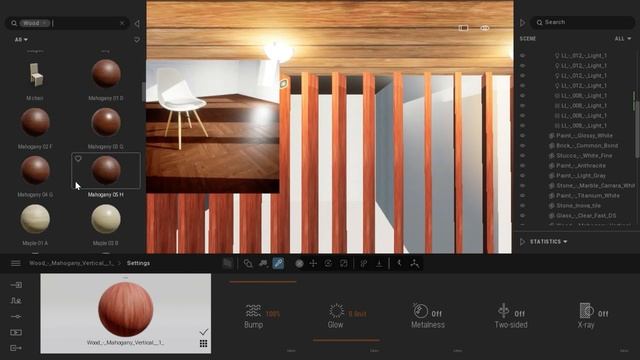
Task: Click the dimmed leftmost toolbar icon
Action: pyautogui.click(x=228, y=263)
